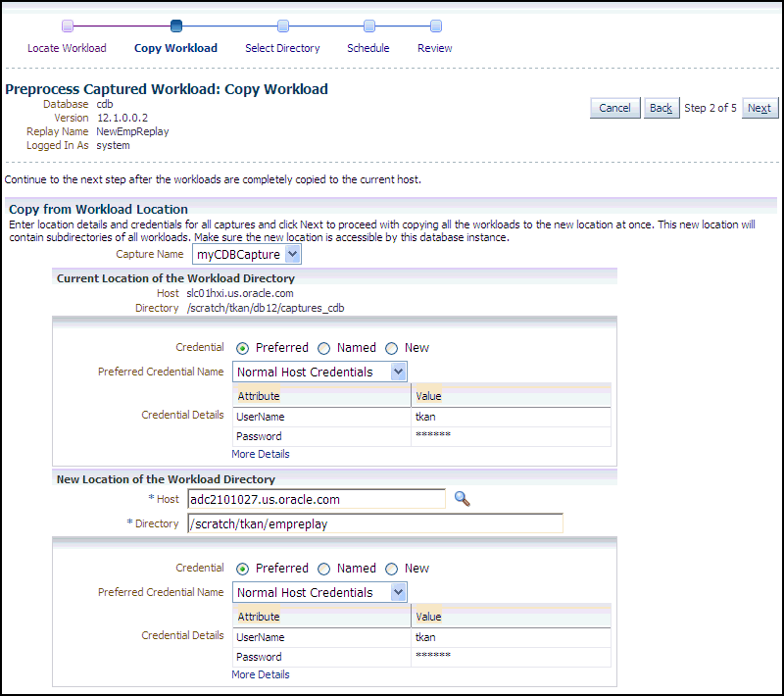Screen dimensions: 784x696
Task: Select Named credential for current location
Action: point(324,348)
